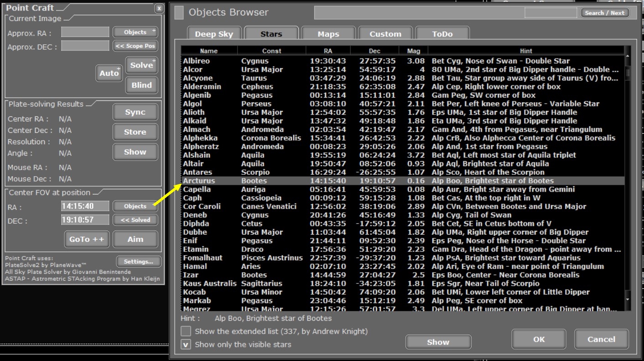Viewport: 644px width, 361px height.
Task: Close the Point Craft panel
Action: click(x=158, y=8)
